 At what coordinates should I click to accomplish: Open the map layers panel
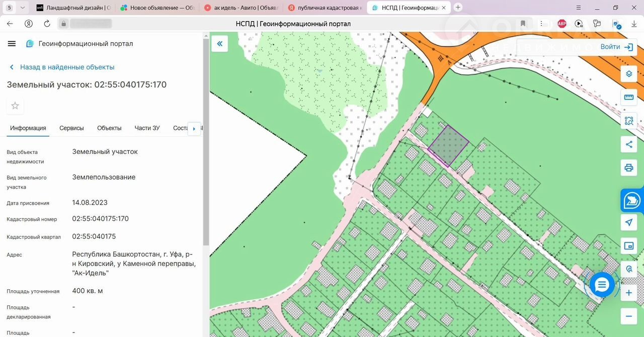628,74
